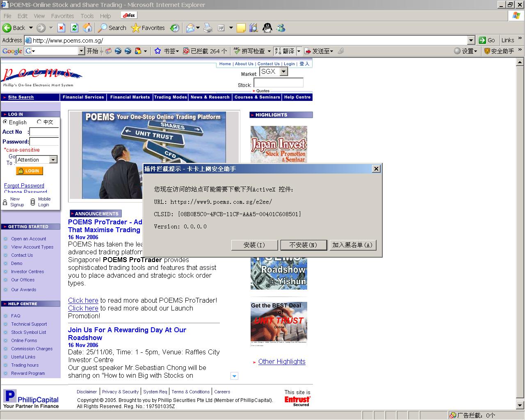
Task: Open the Word edit dropdown arrow
Action: 231,28
